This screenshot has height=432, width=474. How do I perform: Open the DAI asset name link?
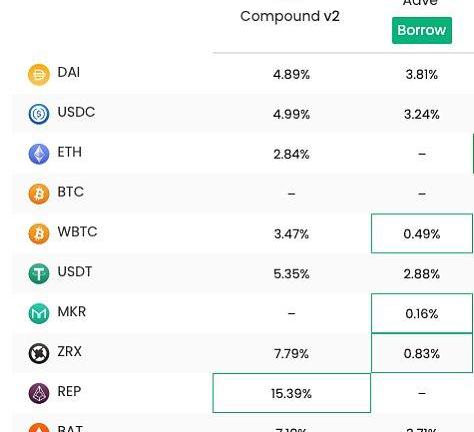69,72
